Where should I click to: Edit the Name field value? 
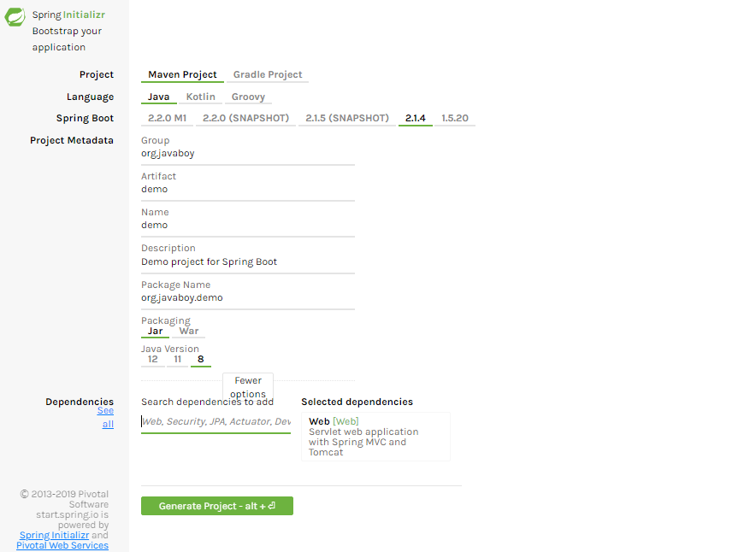click(248, 225)
